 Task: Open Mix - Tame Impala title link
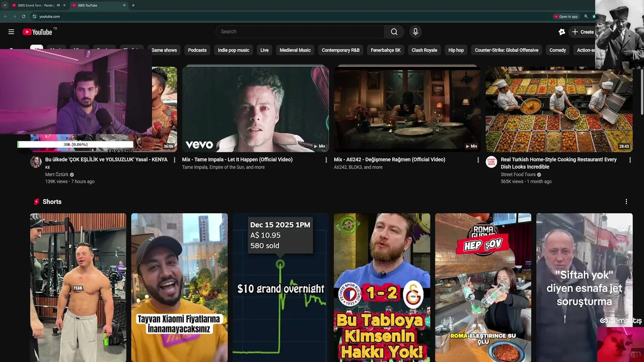[x=237, y=159]
